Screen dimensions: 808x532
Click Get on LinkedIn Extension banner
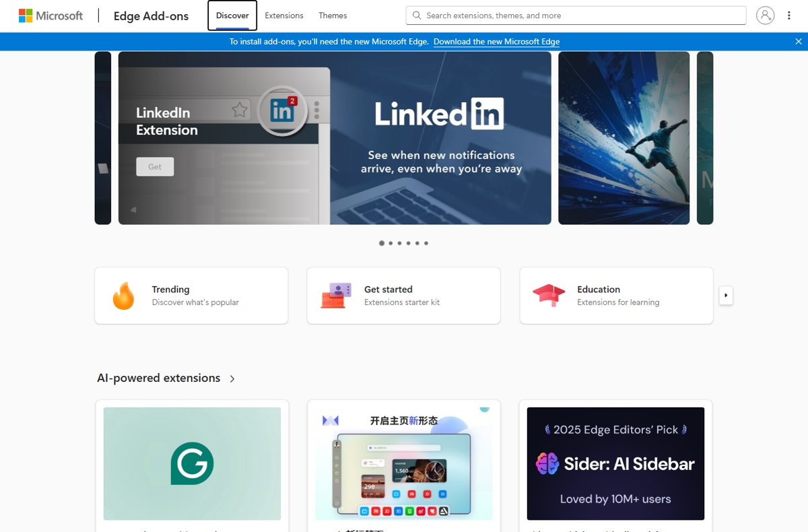[x=155, y=167]
